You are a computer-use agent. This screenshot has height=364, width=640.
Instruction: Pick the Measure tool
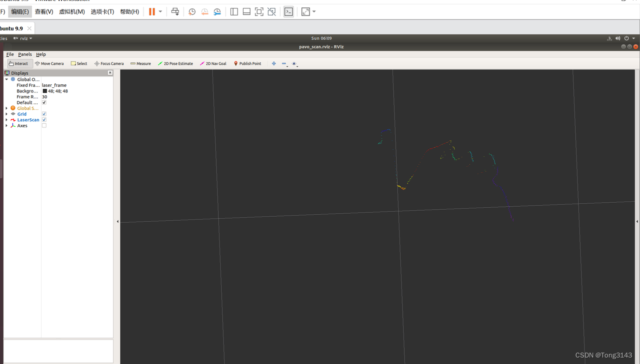140,63
